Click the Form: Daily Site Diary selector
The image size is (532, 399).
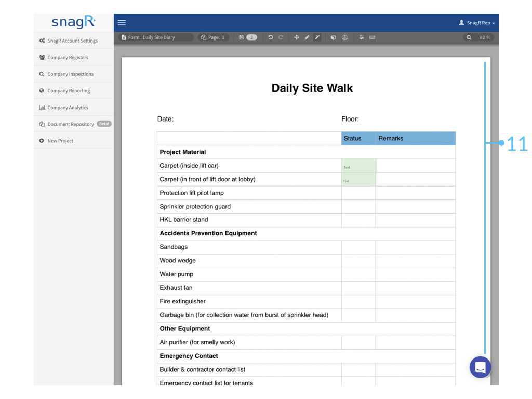tap(156, 37)
